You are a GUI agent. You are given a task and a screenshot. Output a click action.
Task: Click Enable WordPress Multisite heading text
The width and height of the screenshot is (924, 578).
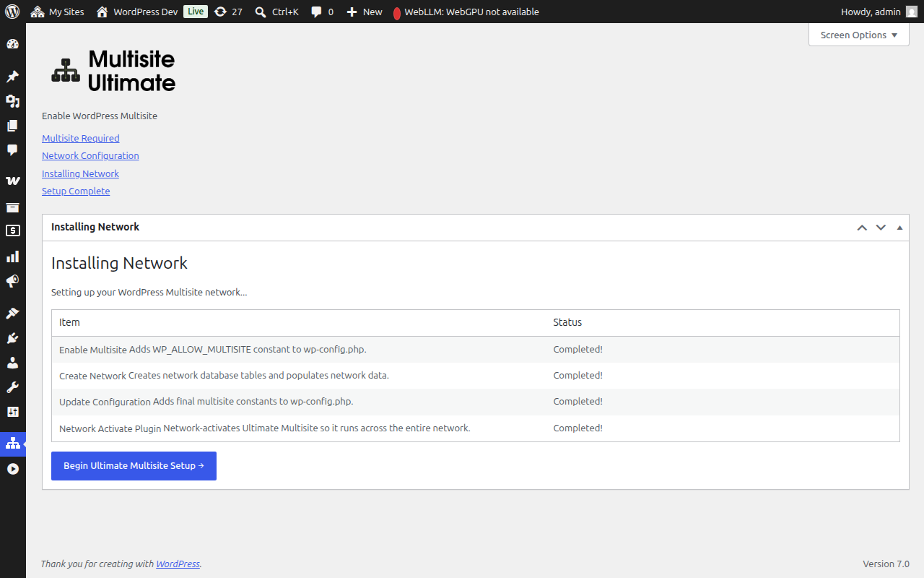click(100, 116)
